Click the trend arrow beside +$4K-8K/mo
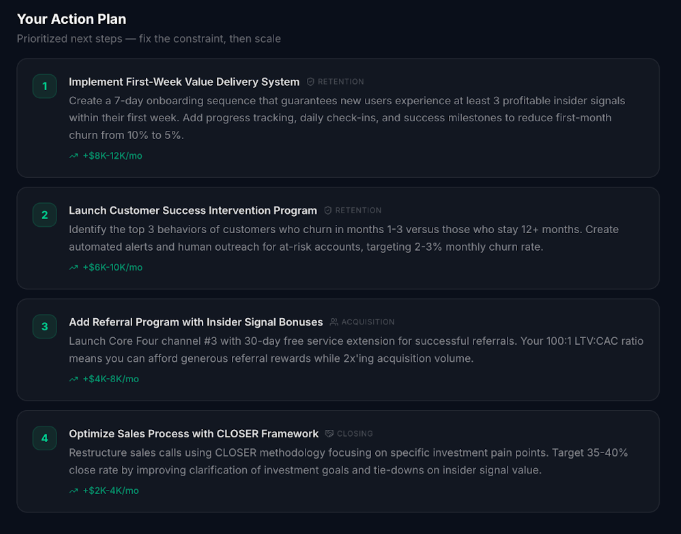 pyautogui.click(x=74, y=379)
